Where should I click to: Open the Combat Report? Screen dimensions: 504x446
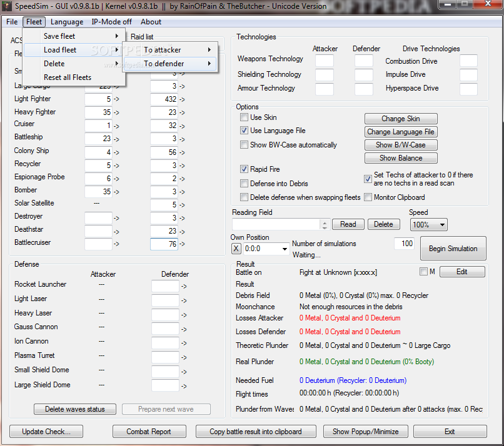(x=149, y=432)
